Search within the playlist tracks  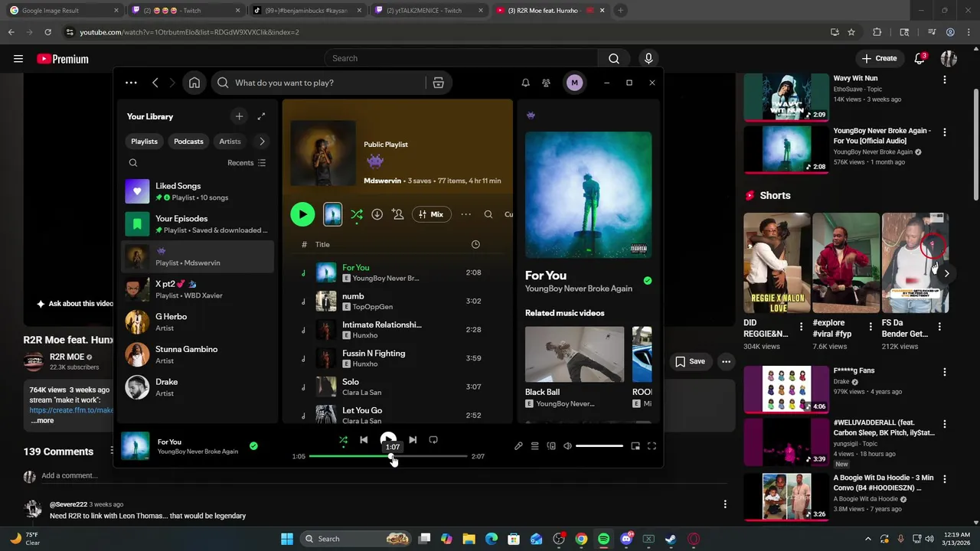point(488,214)
